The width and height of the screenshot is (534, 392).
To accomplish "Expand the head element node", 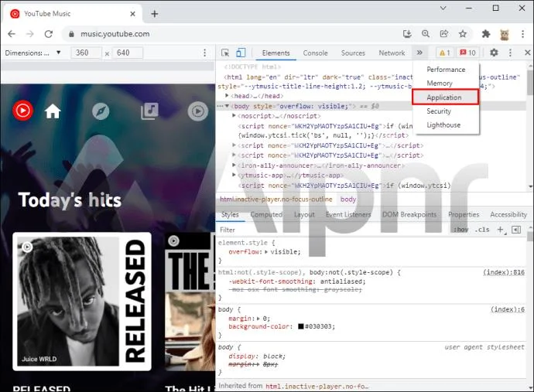I will (227, 96).
